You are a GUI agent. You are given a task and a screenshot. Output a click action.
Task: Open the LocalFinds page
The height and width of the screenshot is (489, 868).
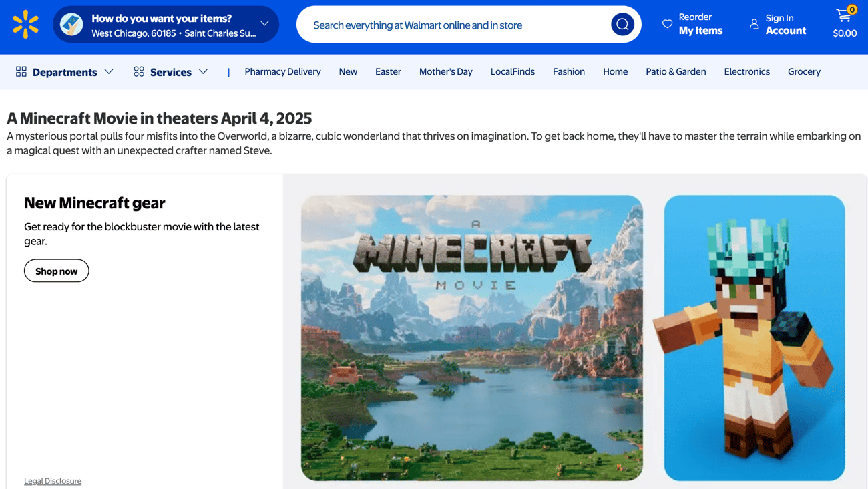[x=512, y=71]
